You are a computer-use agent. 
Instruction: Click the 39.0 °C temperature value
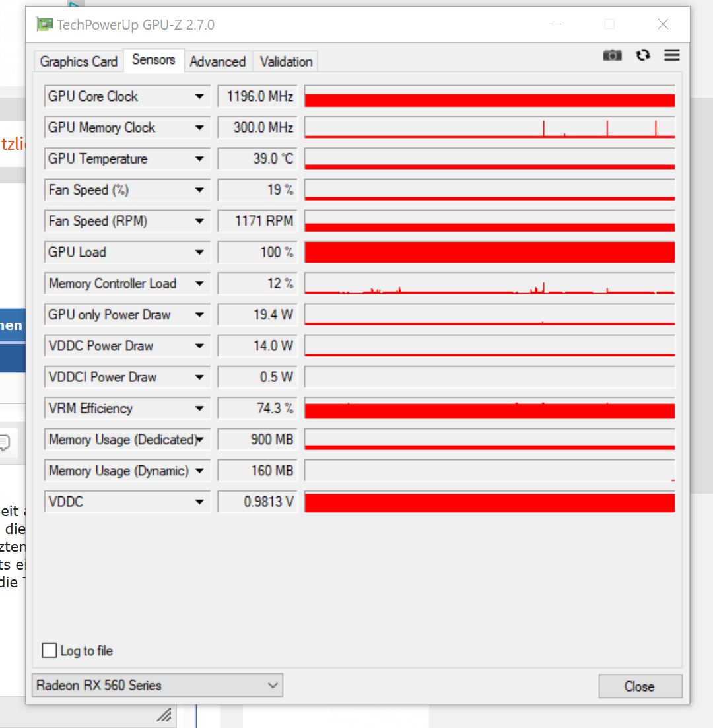[257, 159]
